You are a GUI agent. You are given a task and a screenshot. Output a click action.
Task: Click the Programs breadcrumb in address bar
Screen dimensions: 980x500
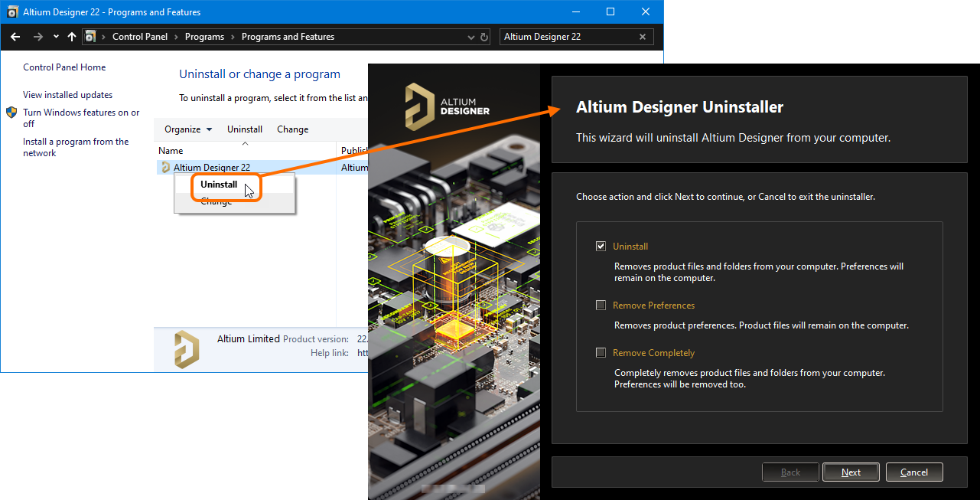tap(204, 37)
